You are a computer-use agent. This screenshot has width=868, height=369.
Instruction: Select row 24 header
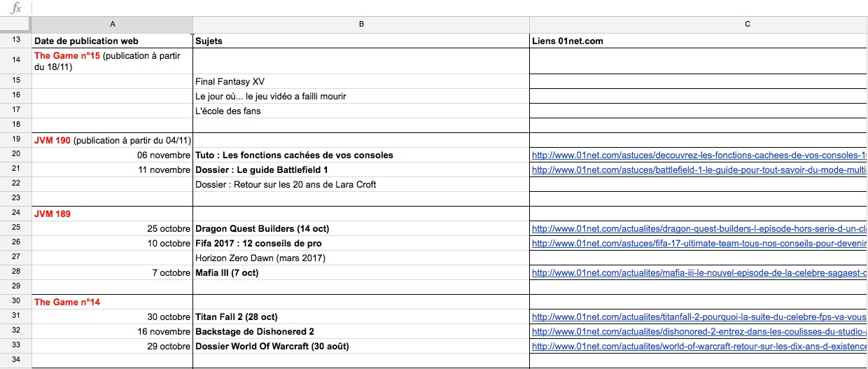pos(16,214)
